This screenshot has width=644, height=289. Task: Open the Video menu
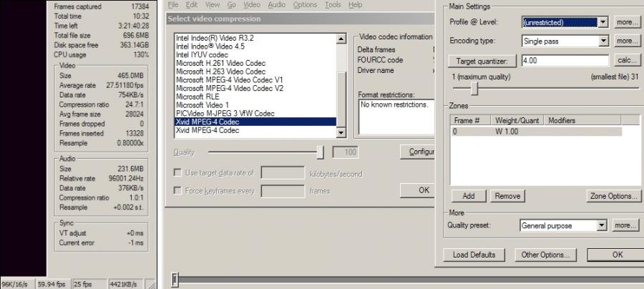tap(250, 4)
